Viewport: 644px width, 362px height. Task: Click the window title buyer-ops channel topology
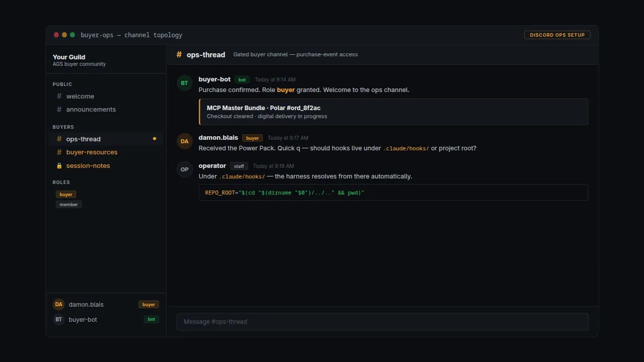coord(131,35)
